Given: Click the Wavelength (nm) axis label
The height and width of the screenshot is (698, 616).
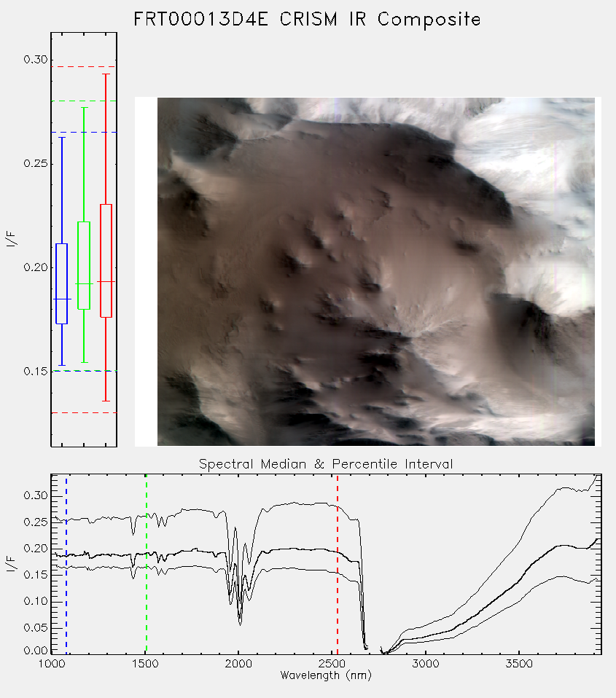Looking at the screenshot, I should click(x=326, y=675).
